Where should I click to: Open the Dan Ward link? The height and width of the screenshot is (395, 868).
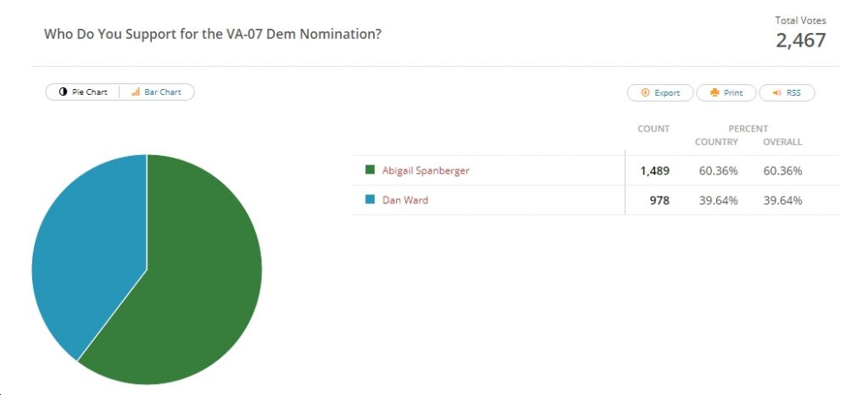pos(405,200)
